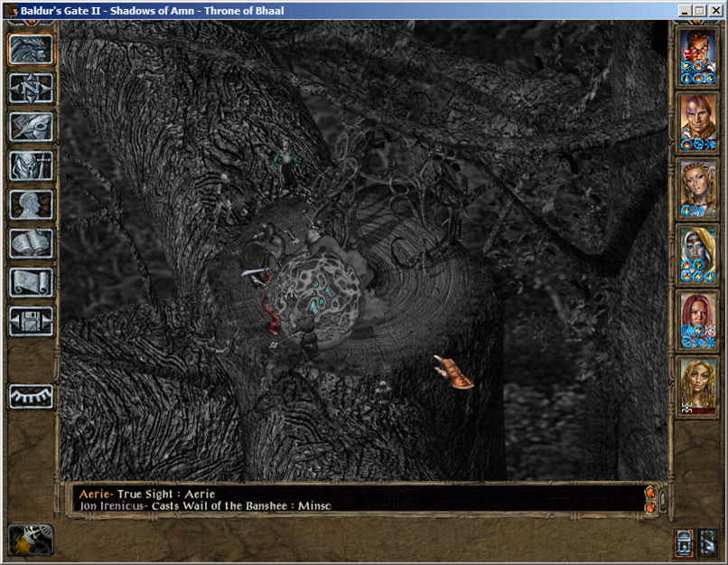
Task: Maximize the Baldur's Gate II window
Action: [700, 11]
